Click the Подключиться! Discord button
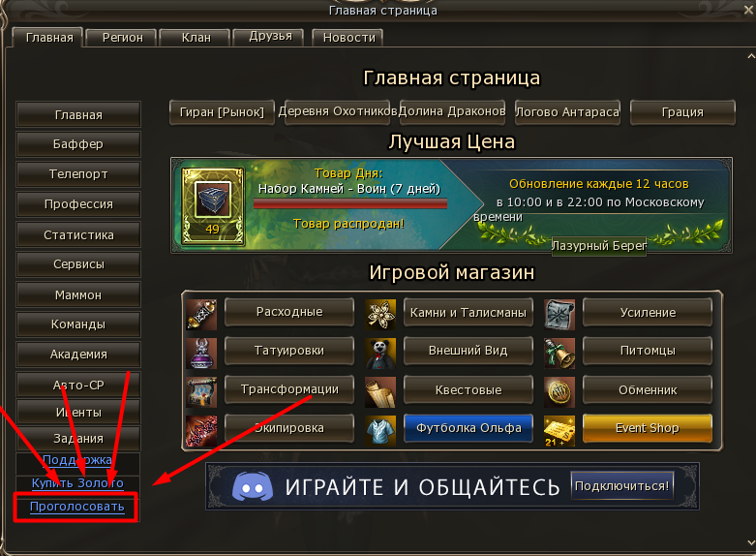This screenshot has height=556, width=756. [622, 485]
